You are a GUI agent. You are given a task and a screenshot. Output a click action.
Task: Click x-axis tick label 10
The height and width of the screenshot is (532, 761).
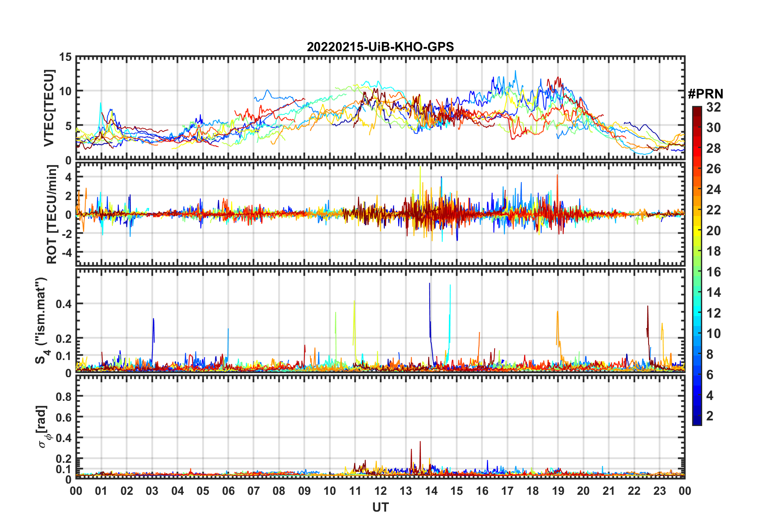coord(330,491)
